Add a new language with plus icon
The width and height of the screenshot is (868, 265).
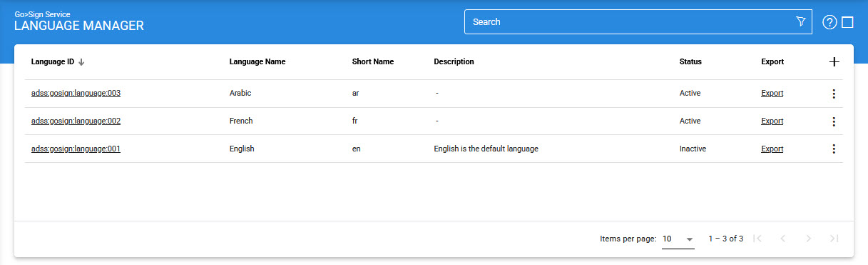834,62
